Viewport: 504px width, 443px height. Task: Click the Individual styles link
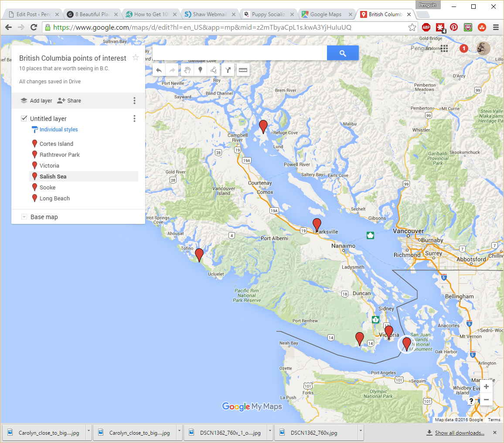pos(59,130)
